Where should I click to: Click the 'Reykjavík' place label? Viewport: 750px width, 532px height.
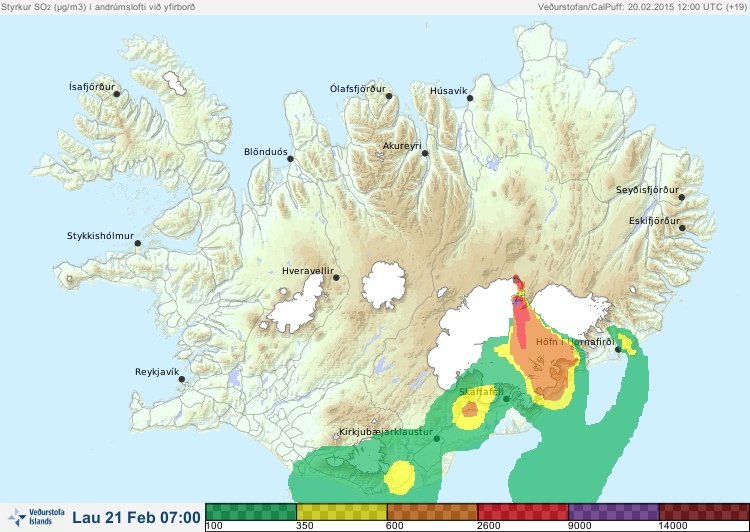click(x=157, y=372)
